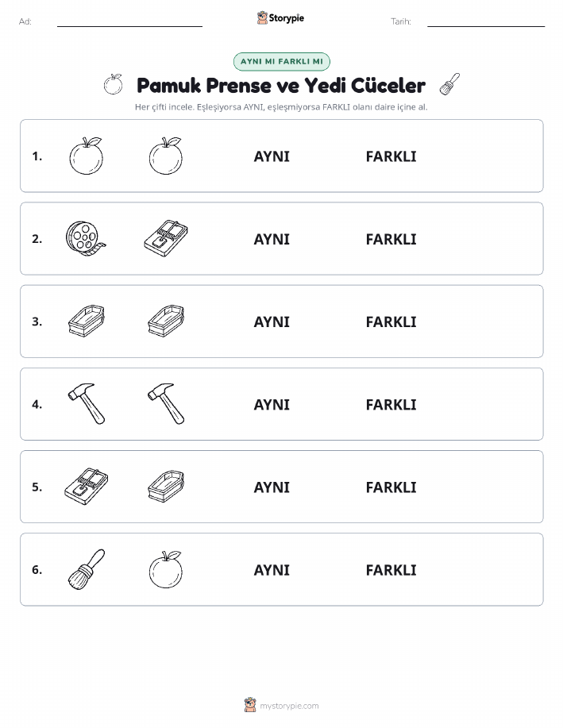Select AYNI for row 1
The width and height of the screenshot is (563, 728).
click(x=272, y=156)
